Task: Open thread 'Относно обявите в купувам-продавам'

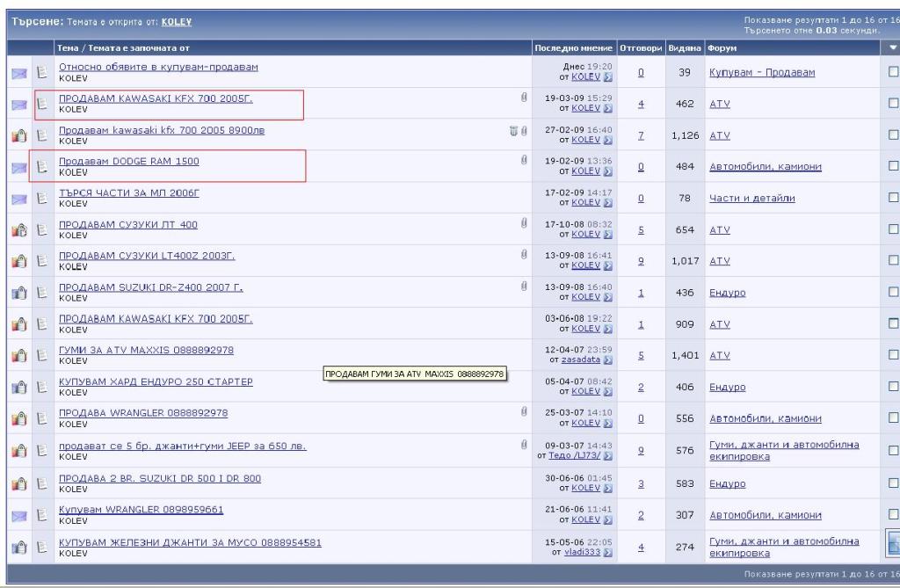Action: [158, 67]
